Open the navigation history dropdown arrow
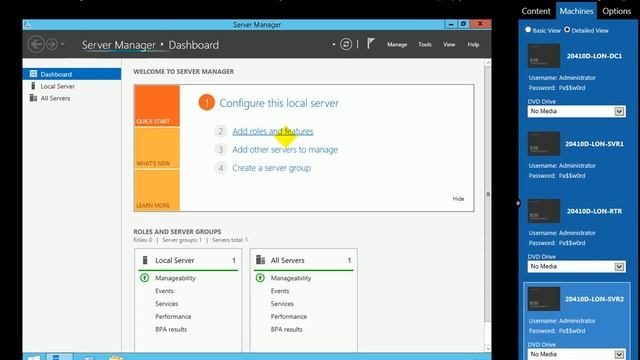Viewport: 640px width, 360px height. tap(62, 44)
